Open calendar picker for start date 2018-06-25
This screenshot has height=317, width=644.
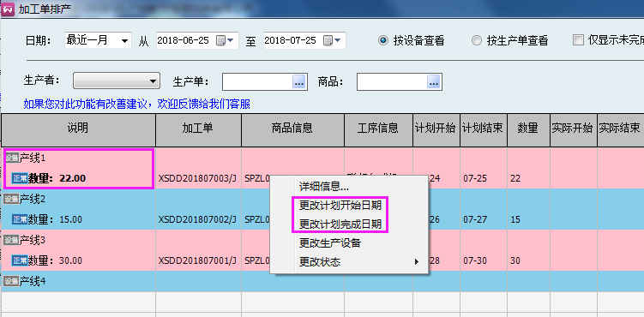coord(225,40)
